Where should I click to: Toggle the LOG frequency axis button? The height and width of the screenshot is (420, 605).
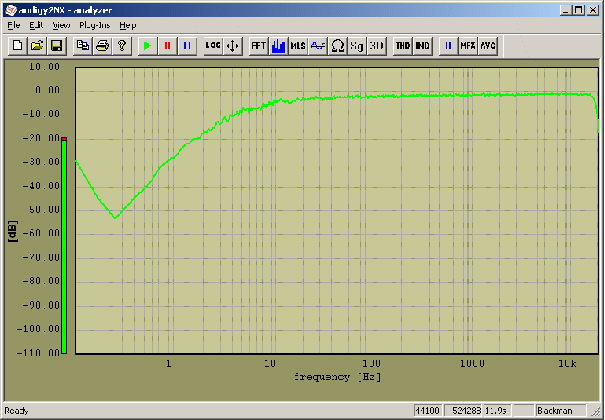coord(213,46)
